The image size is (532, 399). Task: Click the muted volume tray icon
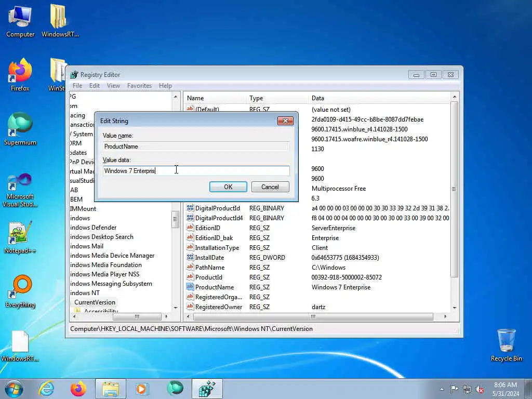coord(480,390)
